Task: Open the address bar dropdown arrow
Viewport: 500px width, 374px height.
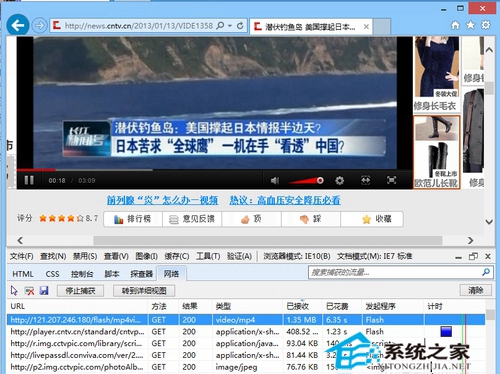Action: 230,26
